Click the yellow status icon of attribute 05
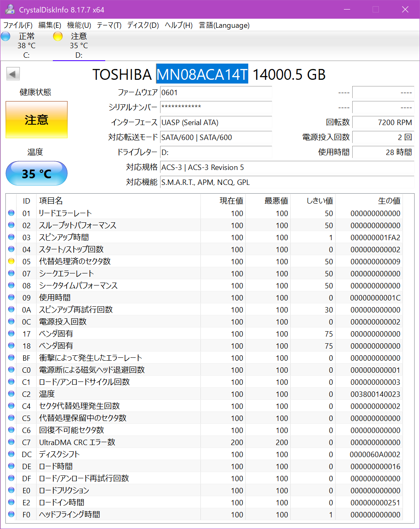Screen dimensions: 420x529 pos(11,261)
